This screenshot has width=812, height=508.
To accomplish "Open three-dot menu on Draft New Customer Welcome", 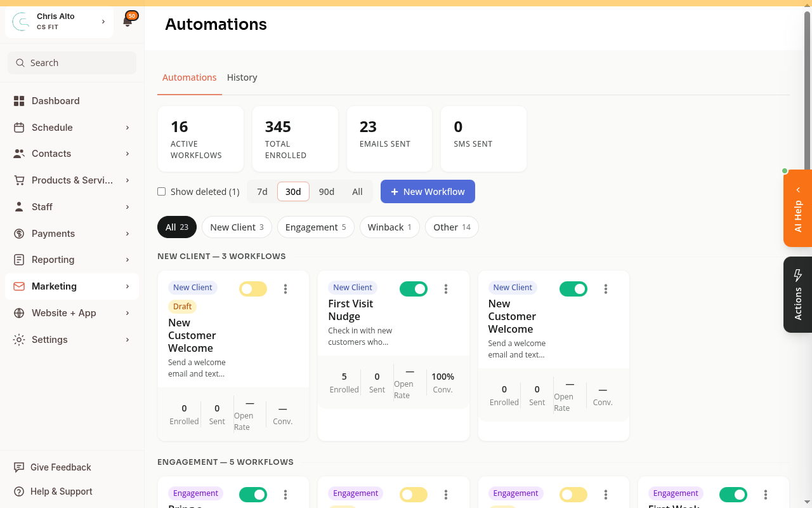I will 285,289.
